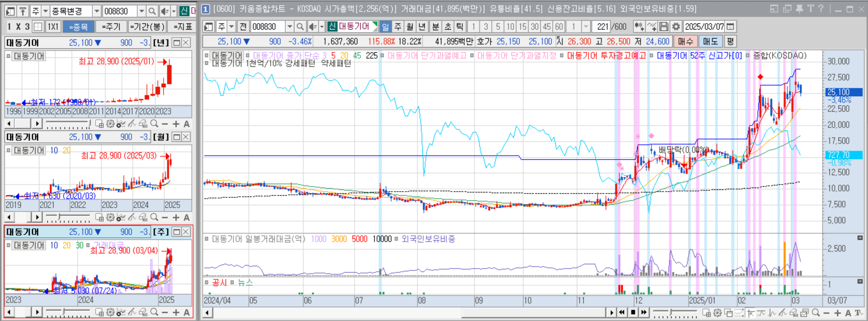Viewport: 868px width, 321px height.
Task: Zoom in with plus icon in main chart bottom toolbar
Action: (x=837, y=313)
